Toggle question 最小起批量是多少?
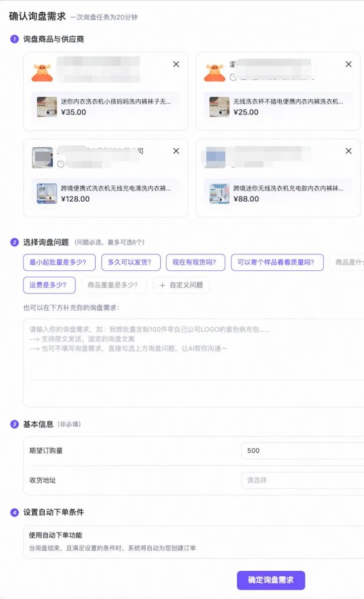This screenshot has height=599, width=364. (59, 263)
